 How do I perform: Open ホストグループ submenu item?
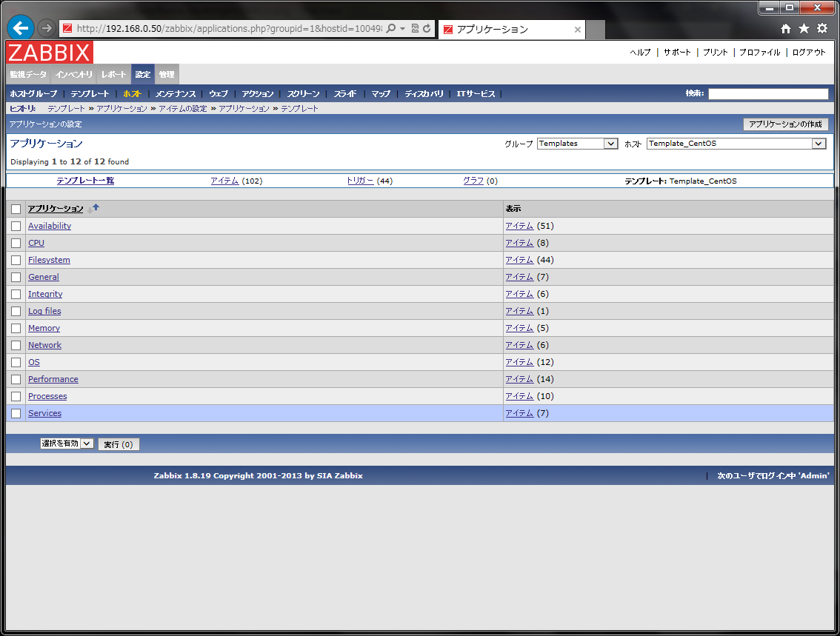(x=34, y=94)
